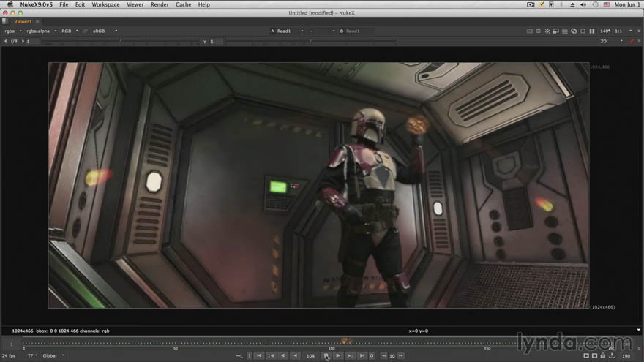Toggle the full-frame scanline processing icon
This screenshot has height=362, width=644.
[565, 31]
